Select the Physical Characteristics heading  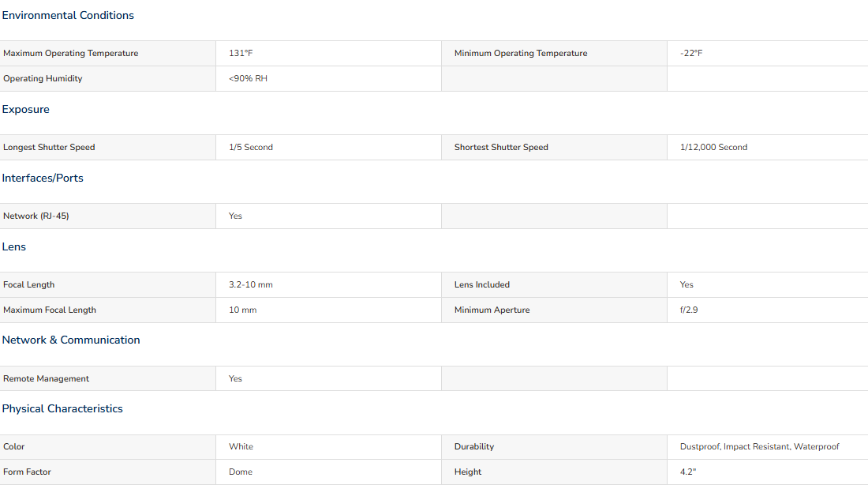tap(62, 409)
